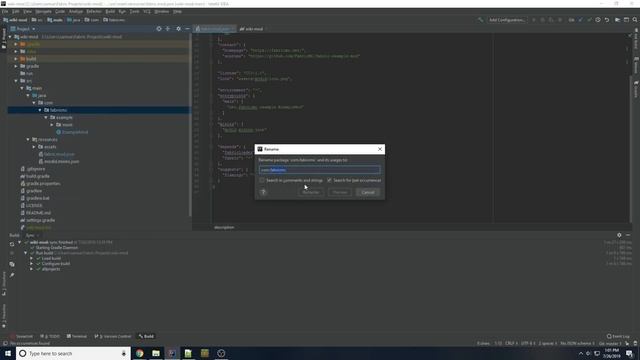Click Cancel button in Rename dialog

pyautogui.click(x=368, y=192)
